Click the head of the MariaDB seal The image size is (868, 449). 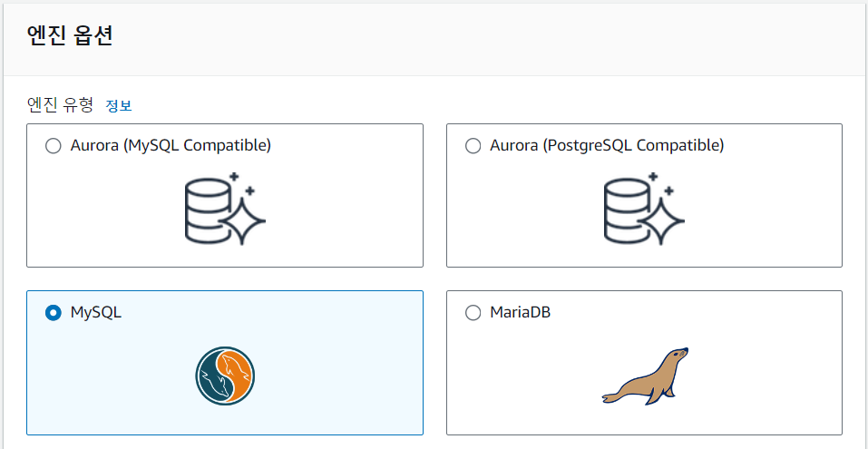(x=678, y=355)
